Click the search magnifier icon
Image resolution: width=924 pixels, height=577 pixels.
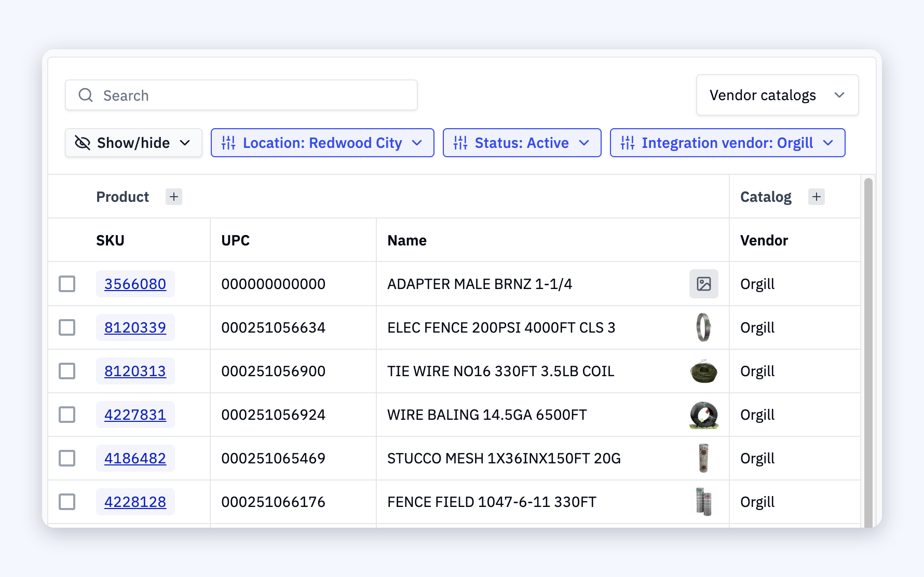point(86,95)
